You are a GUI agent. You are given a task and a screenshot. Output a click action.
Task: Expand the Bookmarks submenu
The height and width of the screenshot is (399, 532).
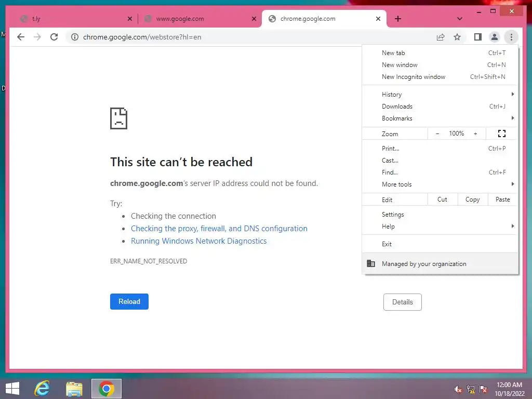(x=440, y=118)
